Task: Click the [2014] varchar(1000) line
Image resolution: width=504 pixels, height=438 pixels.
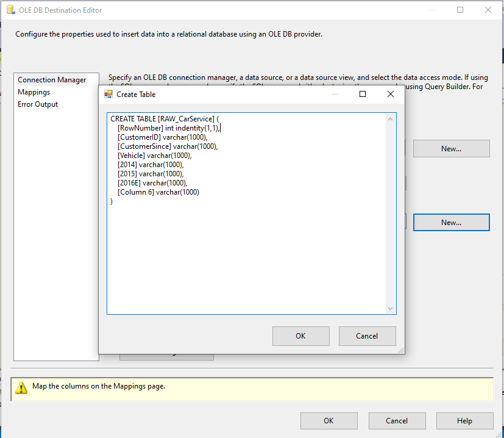Action: (151, 165)
